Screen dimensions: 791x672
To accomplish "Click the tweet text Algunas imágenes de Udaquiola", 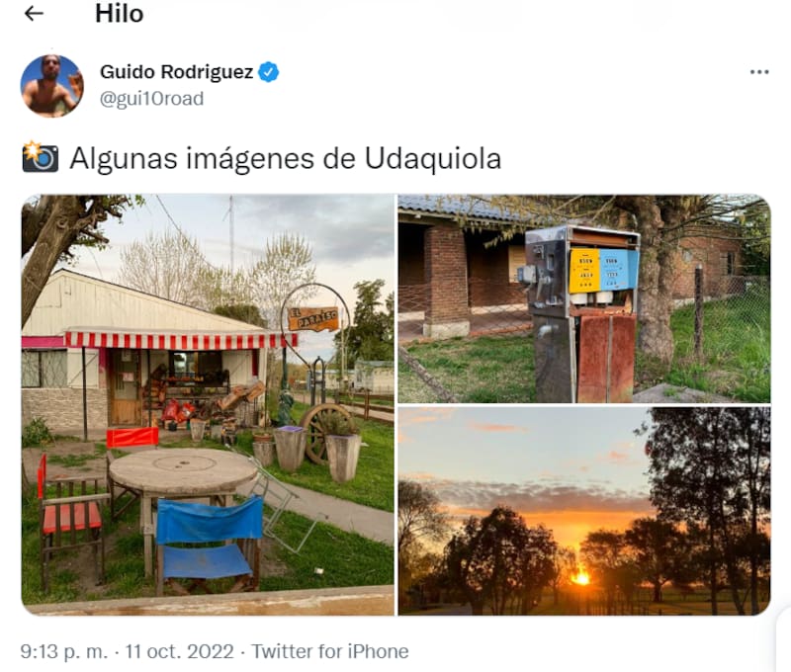I will 285,158.
